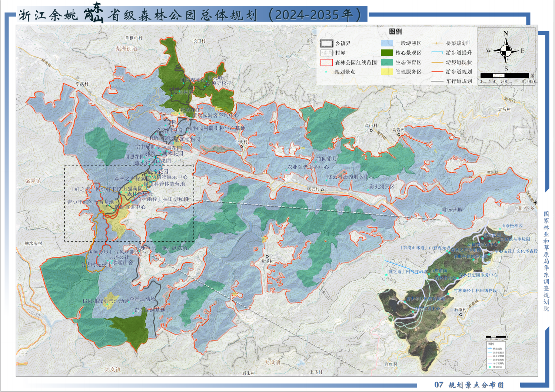The height and width of the screenshot is (392, 555).
Task: Click the 梨洲街道 label
Action: pos(127,49)
